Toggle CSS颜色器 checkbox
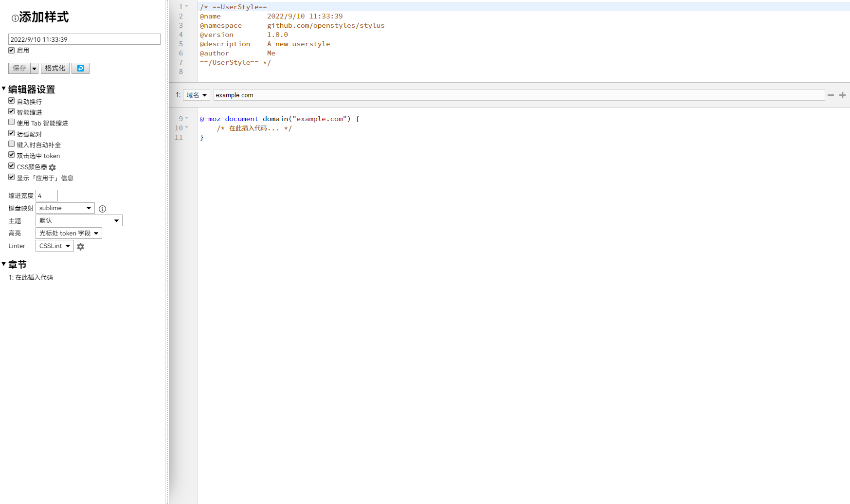Viewport: 850px width, 504px height. coord(12,166)
